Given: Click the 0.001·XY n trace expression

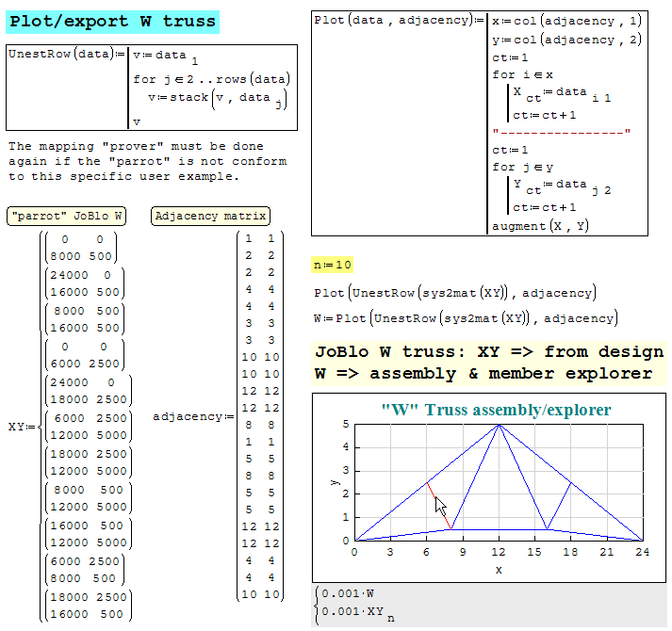Looking at the screenshot, I should click(353, 612).
